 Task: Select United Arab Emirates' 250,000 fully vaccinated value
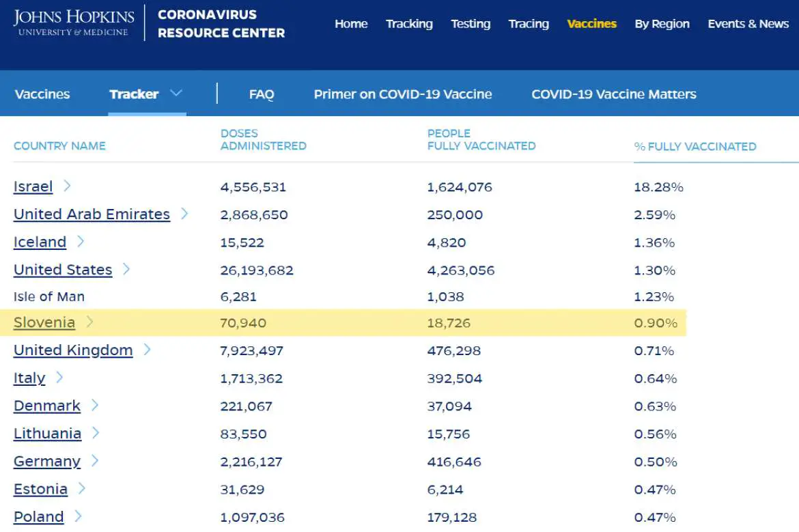[x=455, y=214]
